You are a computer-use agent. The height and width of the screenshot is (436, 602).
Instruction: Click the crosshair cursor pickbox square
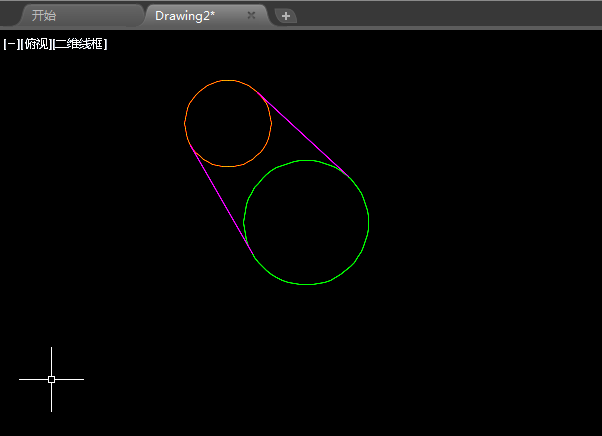pos(51,379)
